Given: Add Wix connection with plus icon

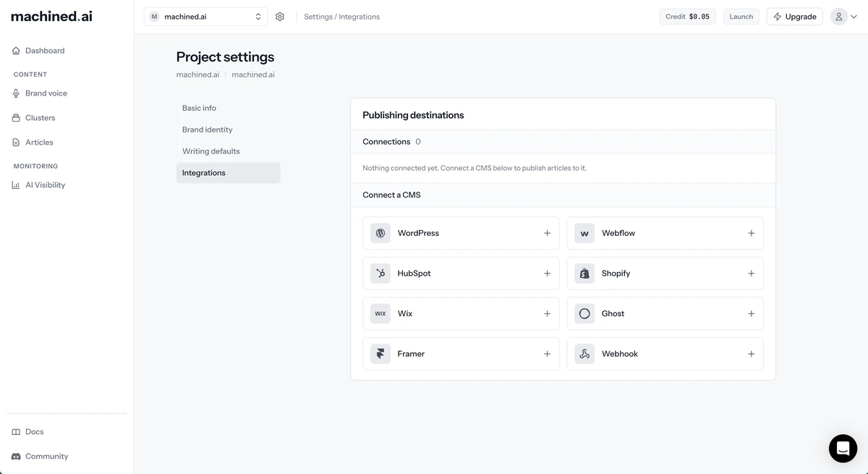Looking at the screenshot, I should [x=547, y=313].
